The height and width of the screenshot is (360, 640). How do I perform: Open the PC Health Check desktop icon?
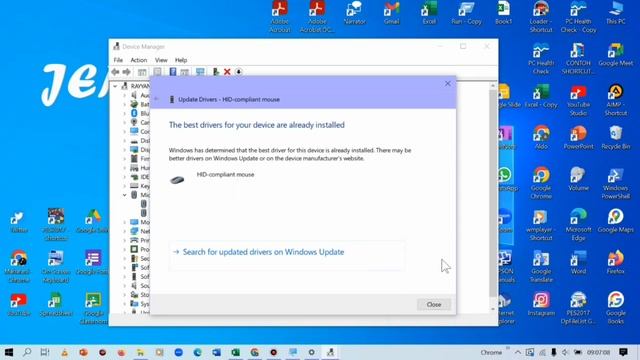(x=541, y=59)
